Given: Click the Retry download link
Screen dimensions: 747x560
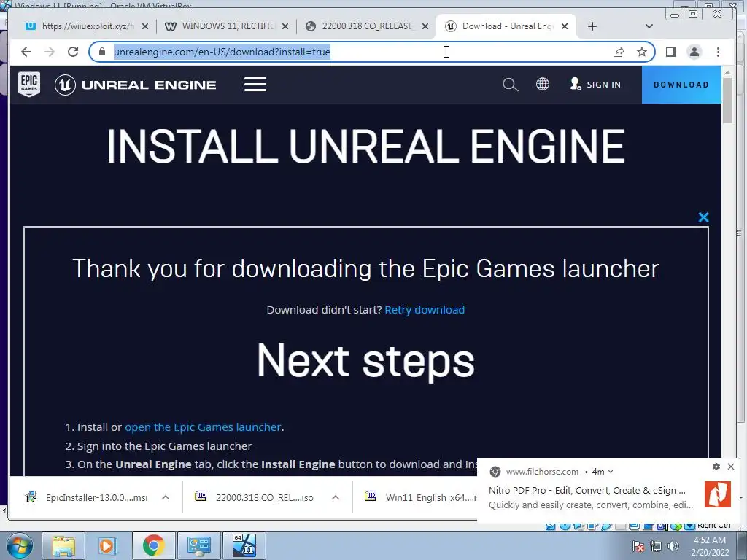Looking at the screenshot, I should (x=425, y=310).
